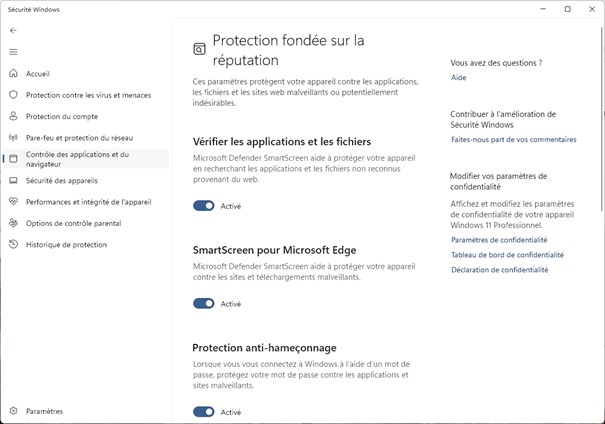Open Tableau de bord de confidentialité link
Screen dimensions: 605x424
pos(507,255)
